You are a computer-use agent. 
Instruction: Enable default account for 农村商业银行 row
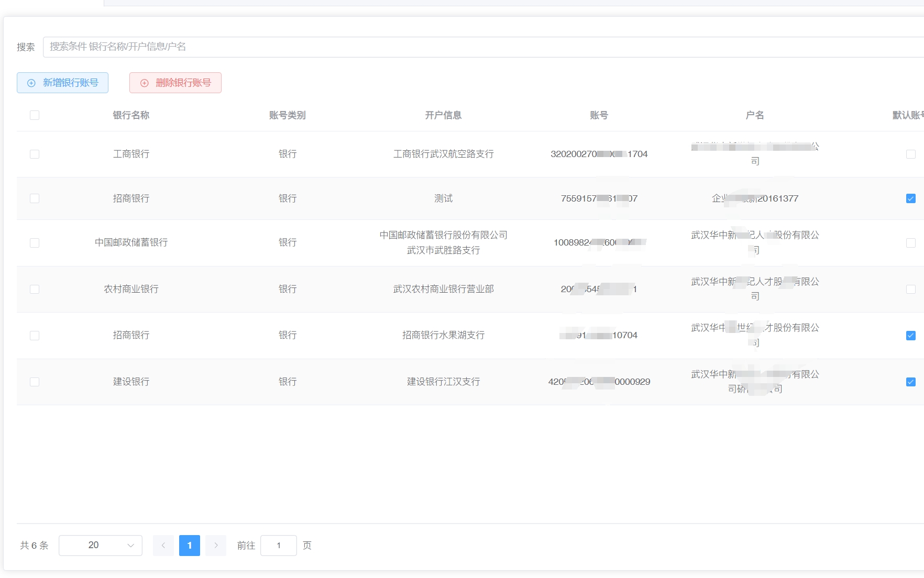(911, 290)
